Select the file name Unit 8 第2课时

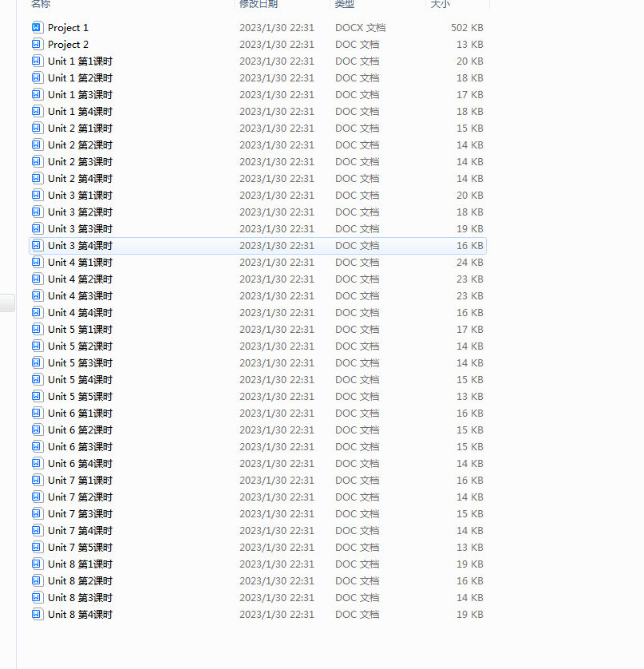click(x=80, y=581)
